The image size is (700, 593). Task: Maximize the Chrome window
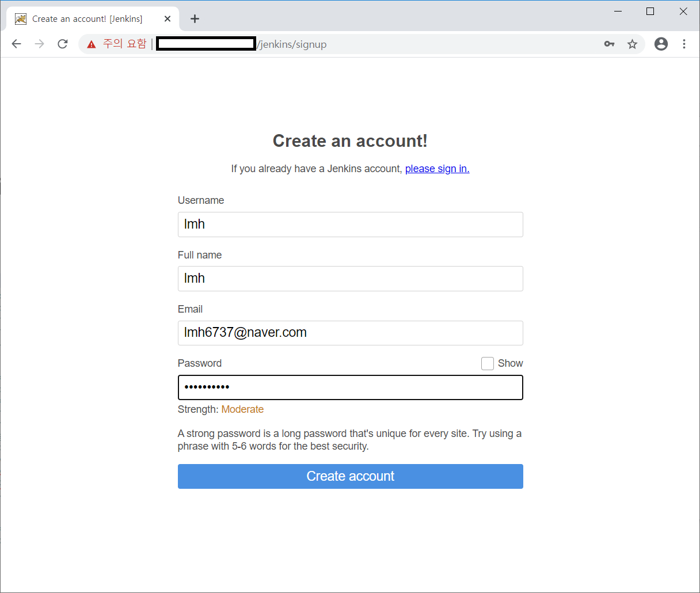(x=650, y=12)
